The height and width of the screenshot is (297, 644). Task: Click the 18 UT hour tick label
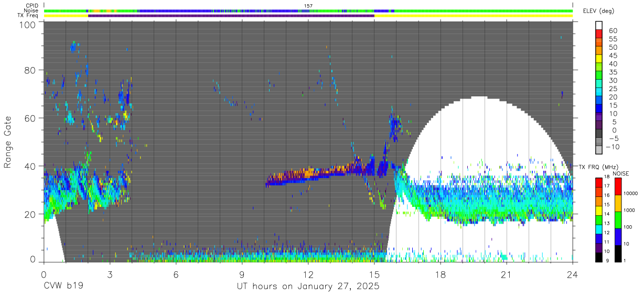coord(441,274)
